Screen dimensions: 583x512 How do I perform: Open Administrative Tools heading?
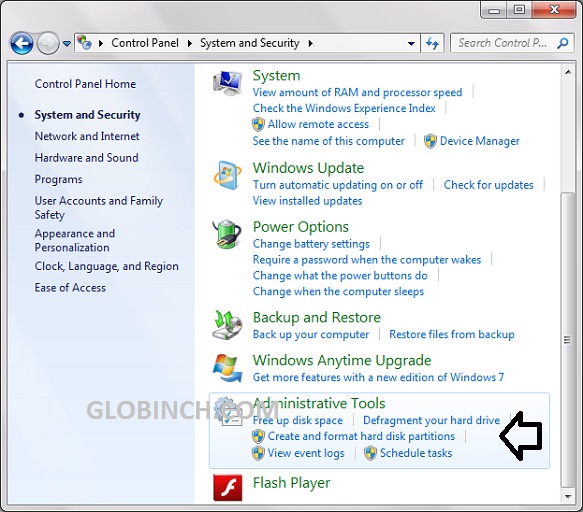click(x=319, y=403)
